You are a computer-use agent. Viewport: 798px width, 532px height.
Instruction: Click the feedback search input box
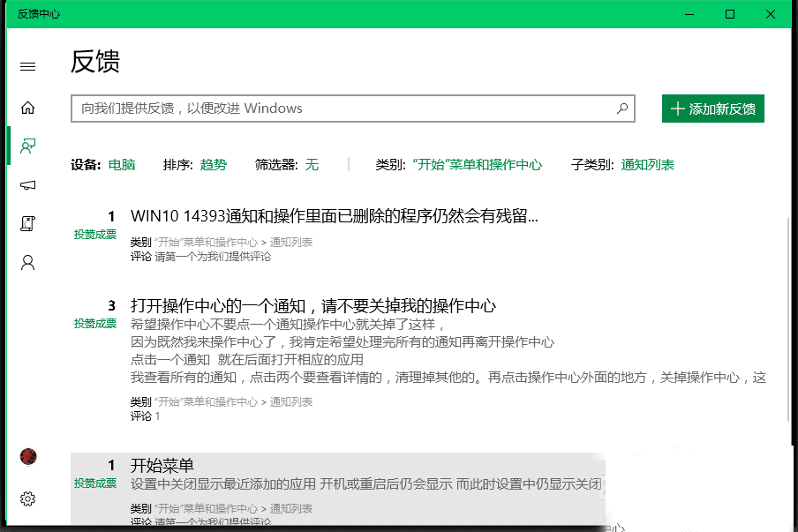[353, 109]
